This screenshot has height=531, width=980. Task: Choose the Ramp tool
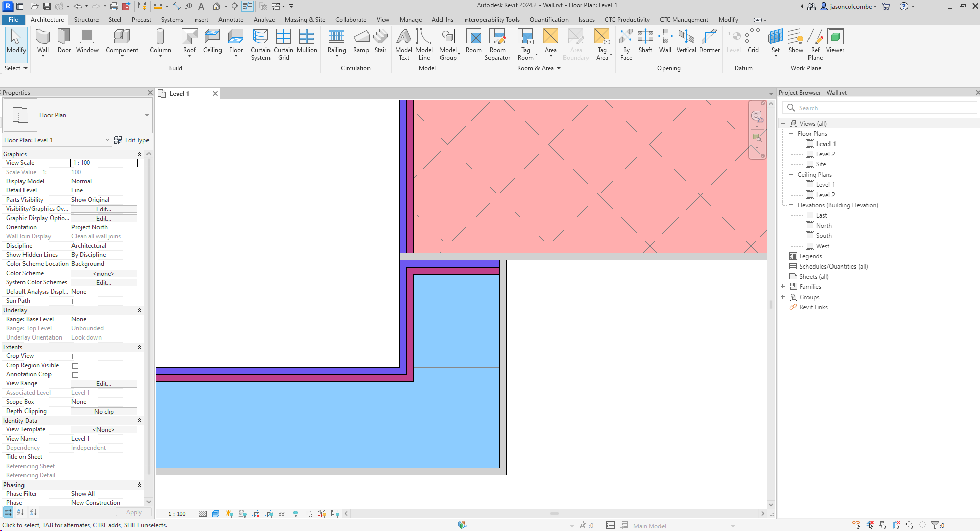(361, 41)
